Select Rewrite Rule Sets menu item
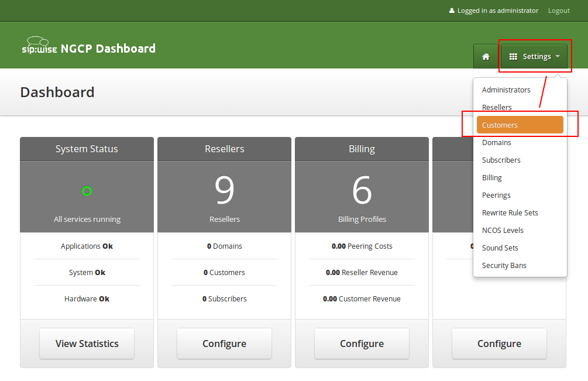 [x=509, y=212]
